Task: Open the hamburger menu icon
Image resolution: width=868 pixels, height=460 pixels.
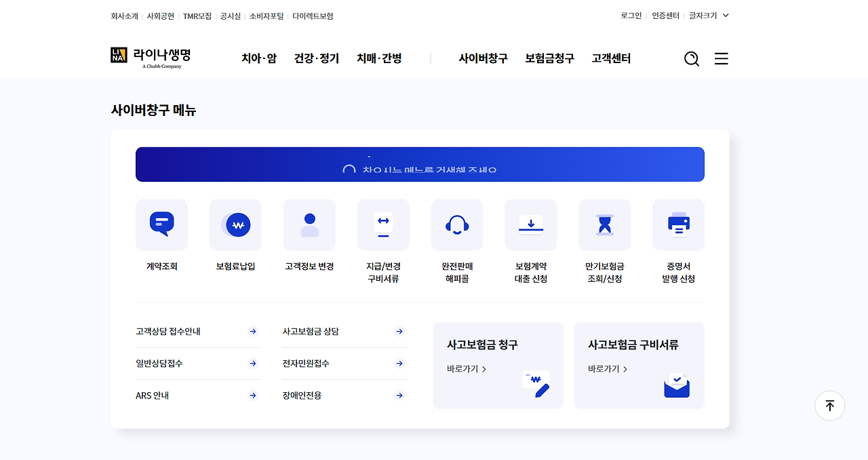Action: tap(722, 59)
